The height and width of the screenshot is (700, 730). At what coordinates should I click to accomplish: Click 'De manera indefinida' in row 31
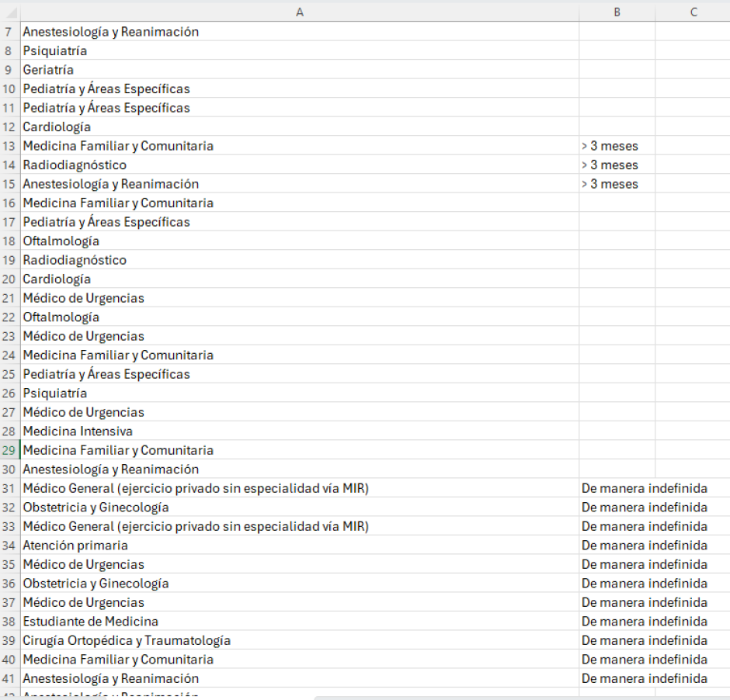point(645,488)
